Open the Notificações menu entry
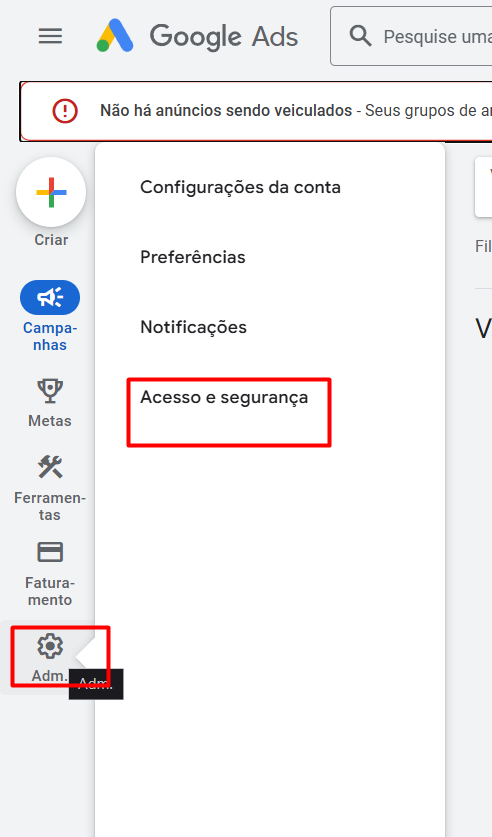Image resolution: width=492 pixels, height=837 pixels. pos(193,327)
